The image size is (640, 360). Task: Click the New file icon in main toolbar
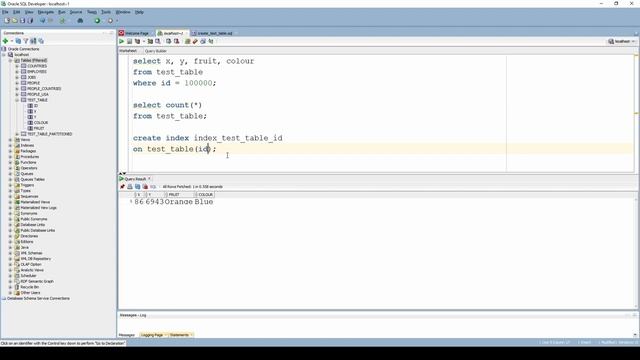(x=7, y=20)
